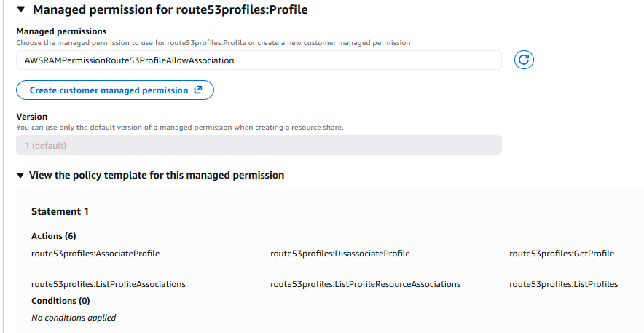Viewport: 644px width, 333px height.
Task: Open the AWSRAMPermissionRoute53ProfileAllowAssociation permission dropdown
Action: tap(259, 60)
